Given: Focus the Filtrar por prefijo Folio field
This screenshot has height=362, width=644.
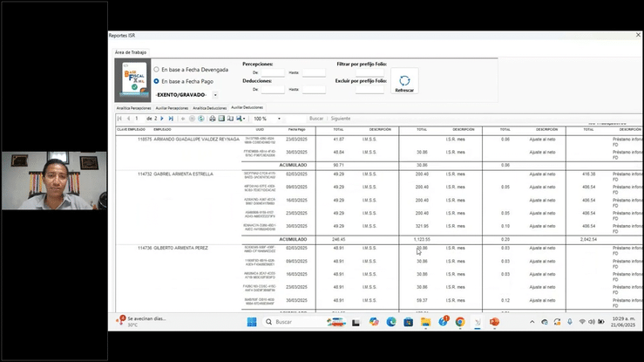Looking at the screenshot, I should point(369,72).
